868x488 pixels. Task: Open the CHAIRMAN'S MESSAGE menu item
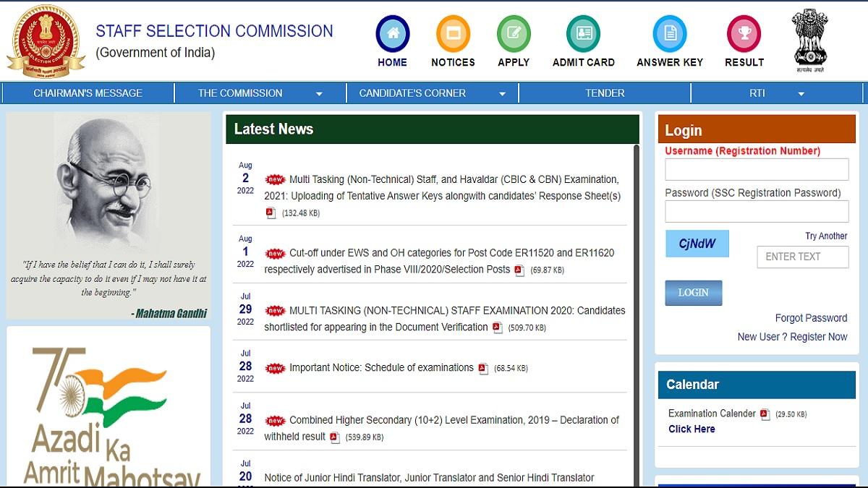(x=88, y=93)
